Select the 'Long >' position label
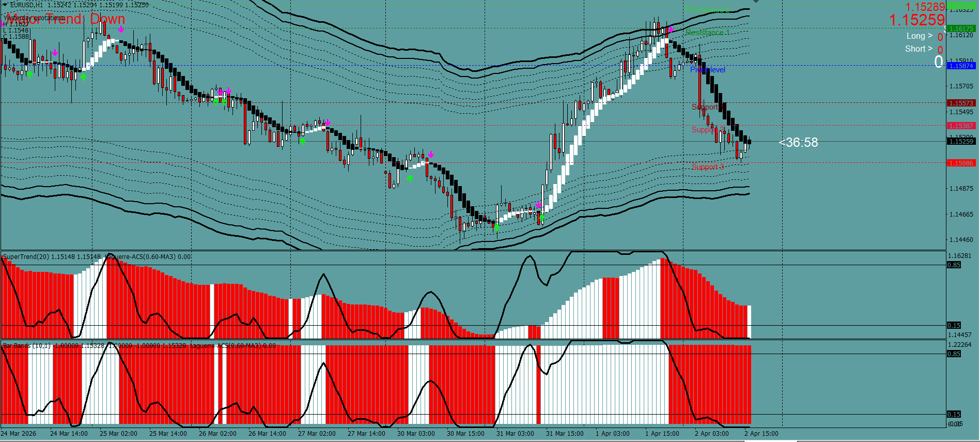980x442 pixels. coord(920,36)
